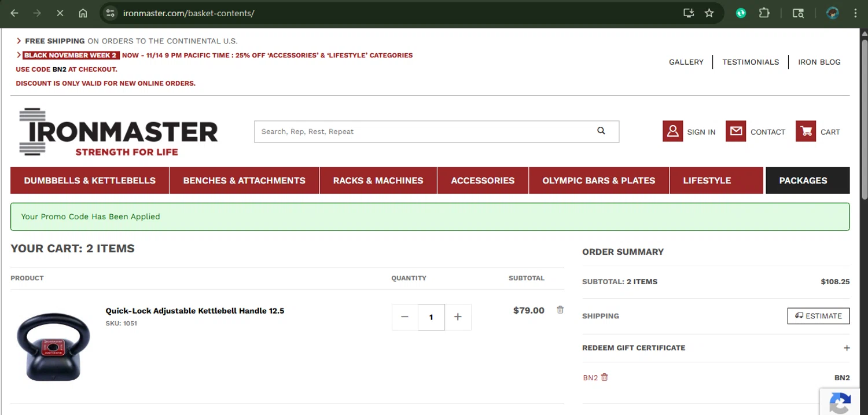Click the Contact text link

[768, 132]
